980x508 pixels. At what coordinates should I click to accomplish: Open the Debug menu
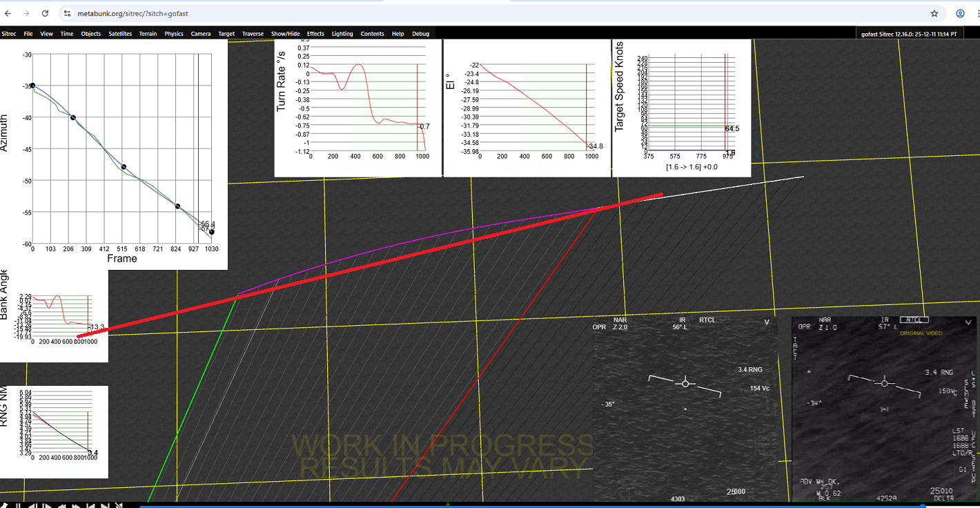(420, 34)
